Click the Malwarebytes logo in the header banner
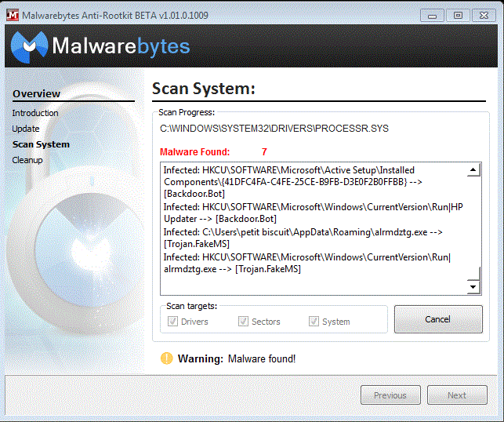 (100, 46)
